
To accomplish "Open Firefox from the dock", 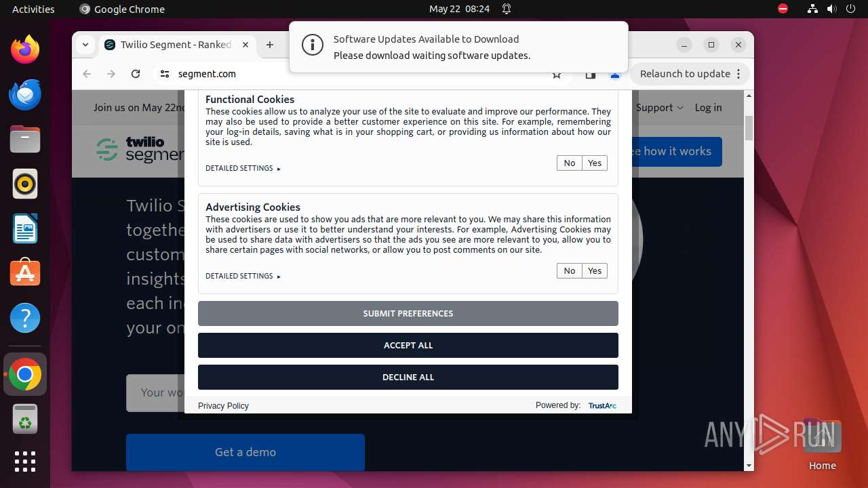I will point(25,49).
